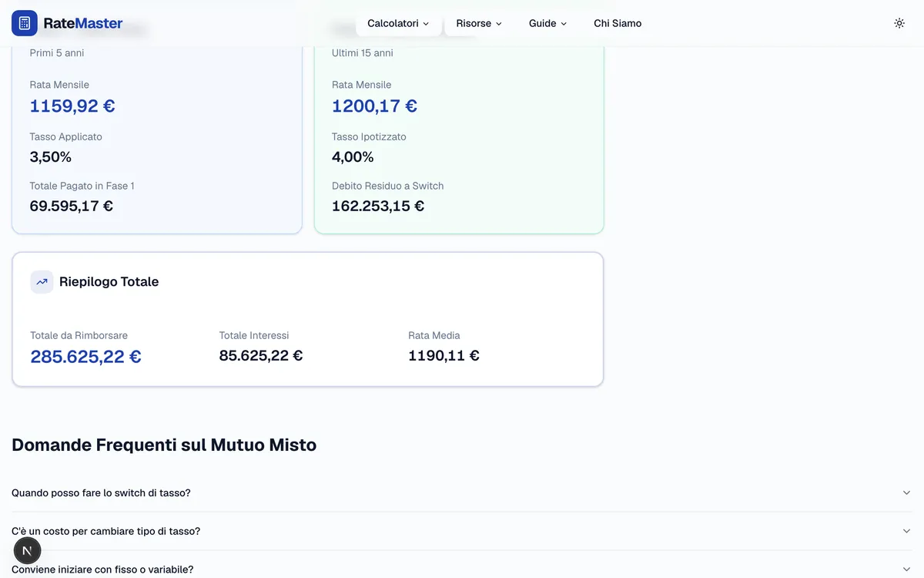924x578 pixels.
Task: Go to the Chi Siamo page
Action: click(618, 23)
